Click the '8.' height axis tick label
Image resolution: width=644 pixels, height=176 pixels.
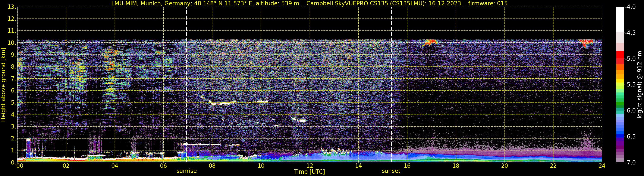coord(13,67)
